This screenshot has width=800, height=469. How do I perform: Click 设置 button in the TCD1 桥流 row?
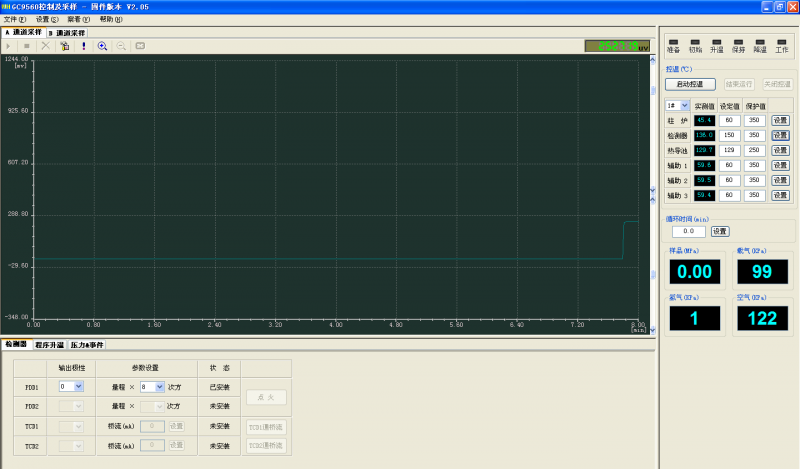click(177, 426)
